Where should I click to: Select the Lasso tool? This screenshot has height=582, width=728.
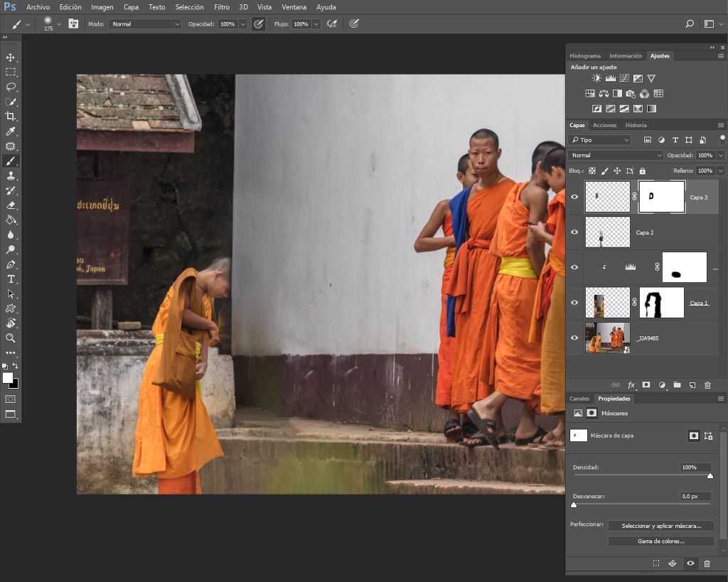(10, 87)
